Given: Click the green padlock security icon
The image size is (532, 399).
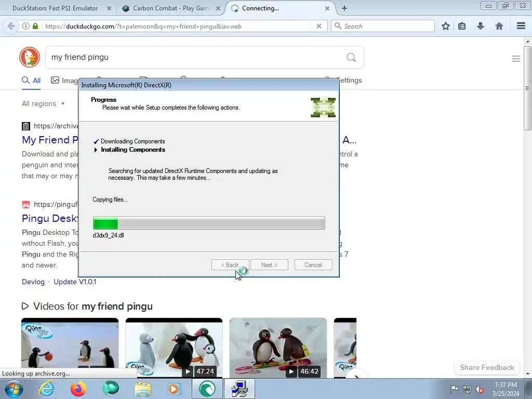Looking at the screenshot, I should tap(35, 26).
